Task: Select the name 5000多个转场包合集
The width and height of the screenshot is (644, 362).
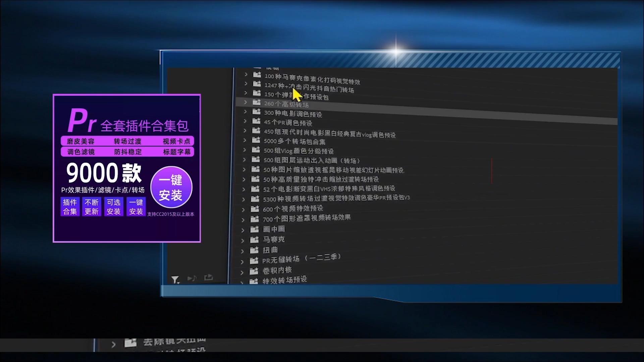Action: coord(294,141)
